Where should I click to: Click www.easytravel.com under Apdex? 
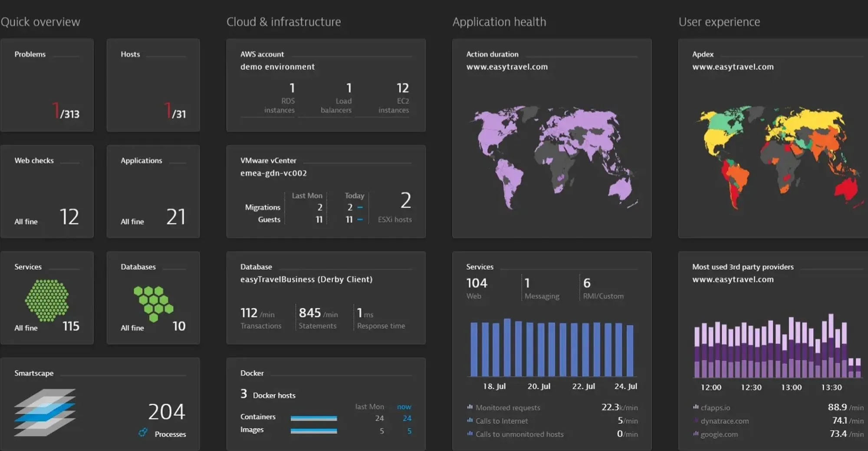tap(733, 67)
